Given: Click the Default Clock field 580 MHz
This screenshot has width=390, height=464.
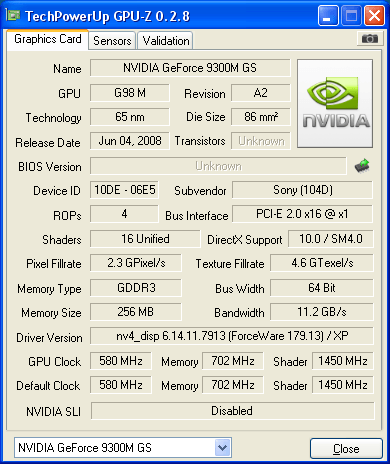Looking at the screenshot, I should (121, 385).
